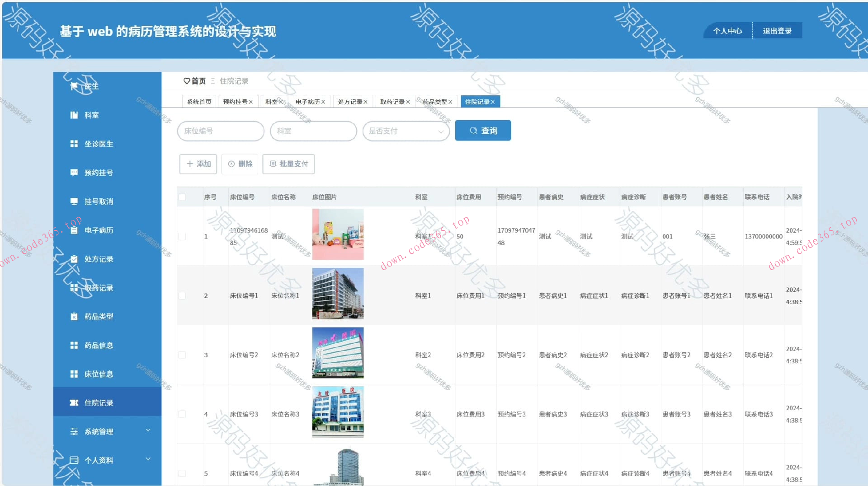This screenshot has width=868, height=486.
Task: Expand the 个人资料 menu
Action: coord(99,459)
